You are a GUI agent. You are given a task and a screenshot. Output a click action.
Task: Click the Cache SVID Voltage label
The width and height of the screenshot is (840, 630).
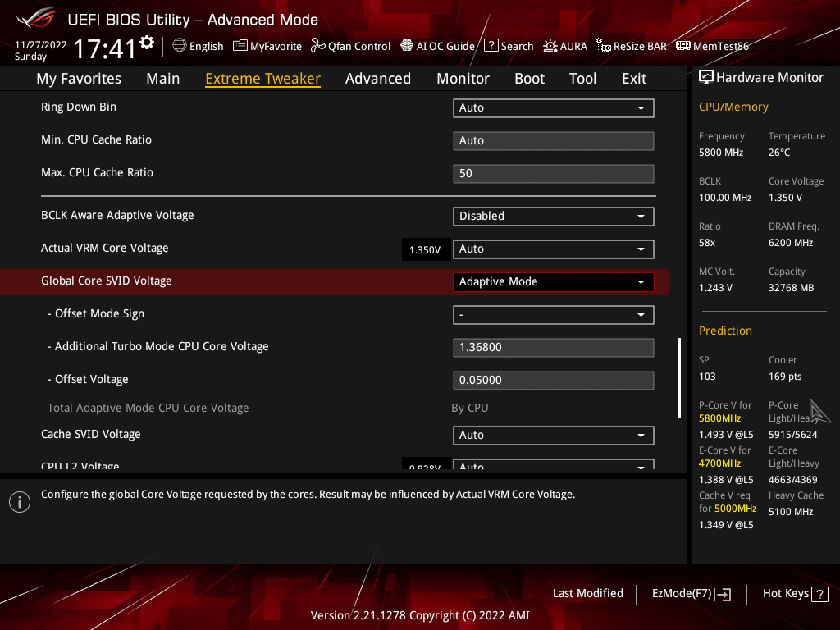(x=90, y=435)
